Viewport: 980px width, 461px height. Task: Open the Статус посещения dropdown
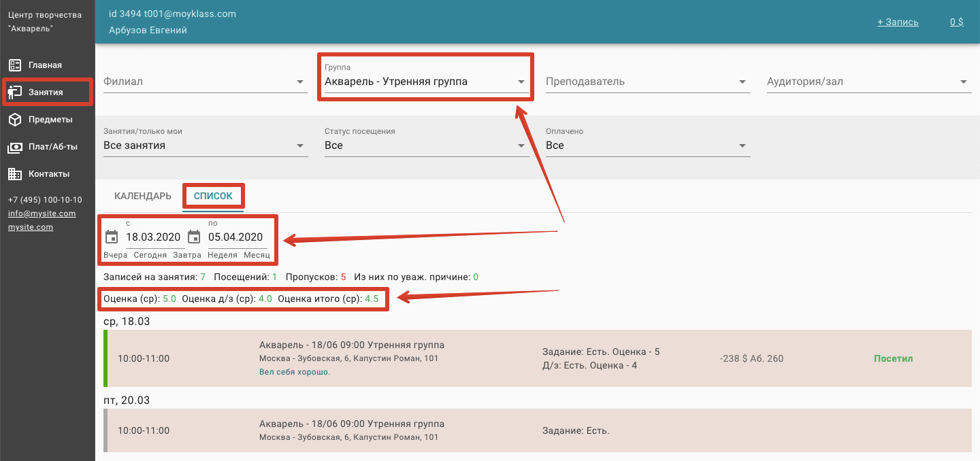coord(521,146)
